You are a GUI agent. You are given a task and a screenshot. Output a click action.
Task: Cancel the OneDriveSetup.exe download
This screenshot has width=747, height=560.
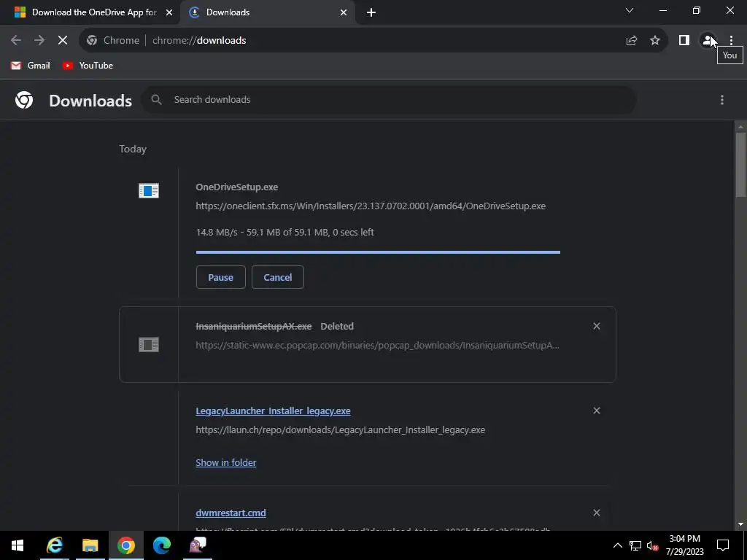278,277
